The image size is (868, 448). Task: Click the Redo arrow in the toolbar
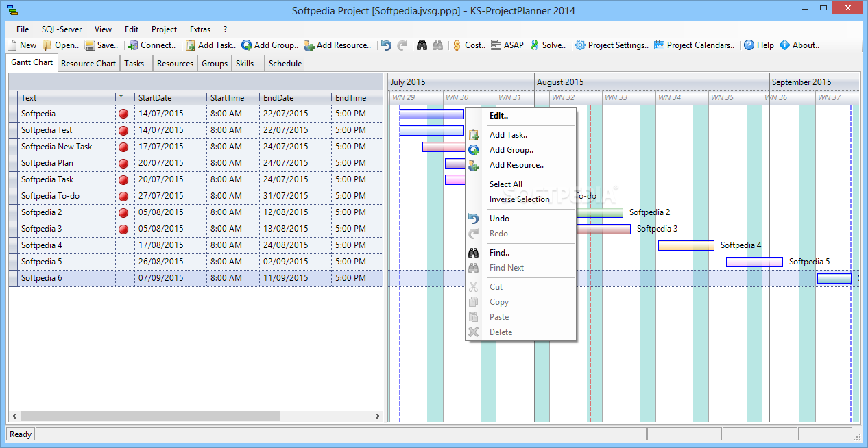click(402, 45)
